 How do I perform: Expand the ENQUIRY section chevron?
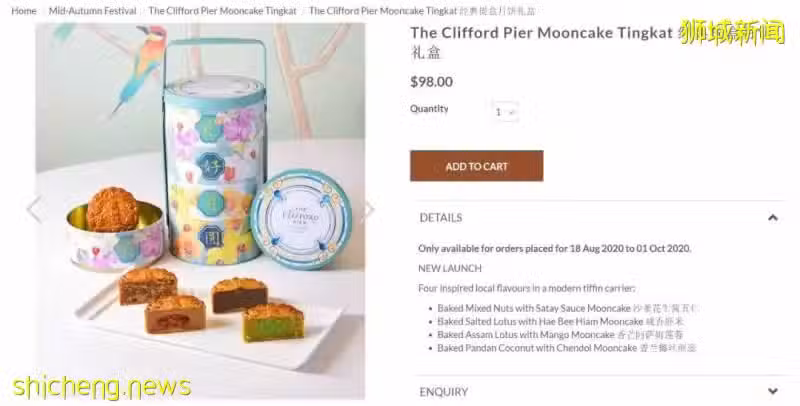pos(772,391)
